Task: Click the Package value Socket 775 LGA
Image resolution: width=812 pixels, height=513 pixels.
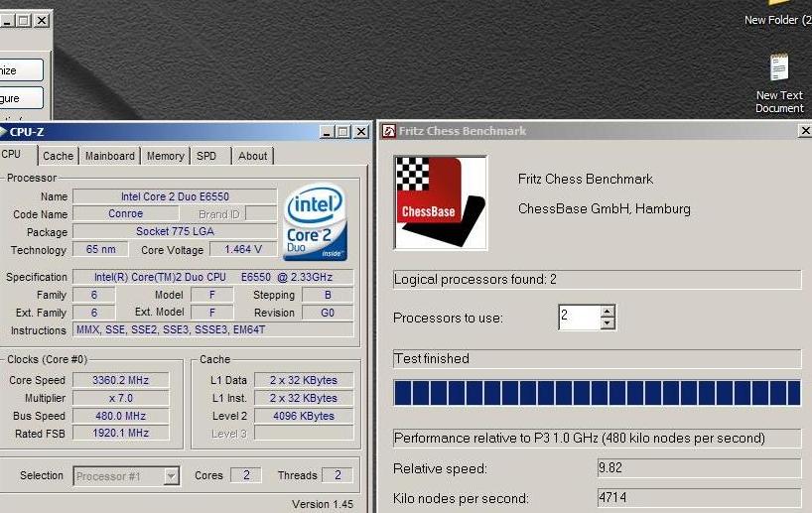Action: [175, 231]
